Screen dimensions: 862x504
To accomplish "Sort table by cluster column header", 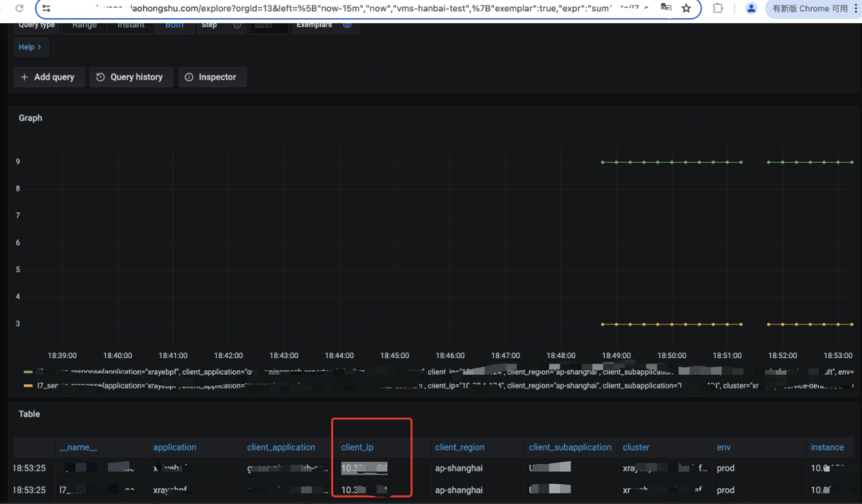I will [x=636, y=447].
